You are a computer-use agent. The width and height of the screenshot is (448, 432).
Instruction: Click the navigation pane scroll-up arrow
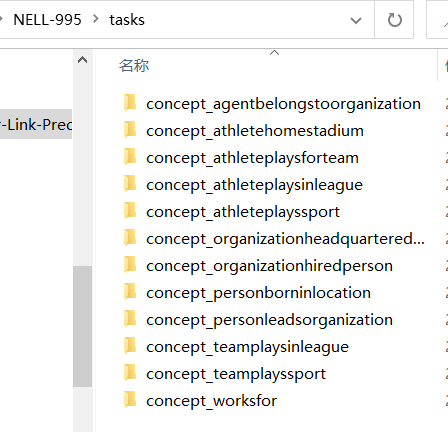82,60
